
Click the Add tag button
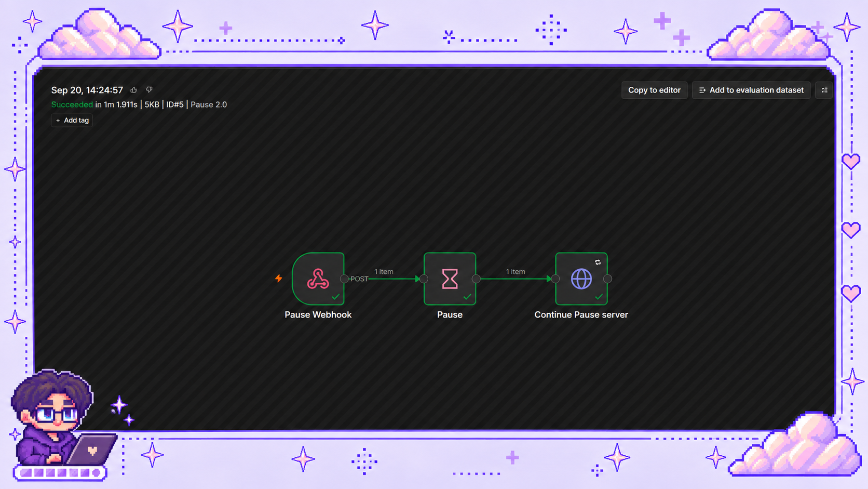72,121
